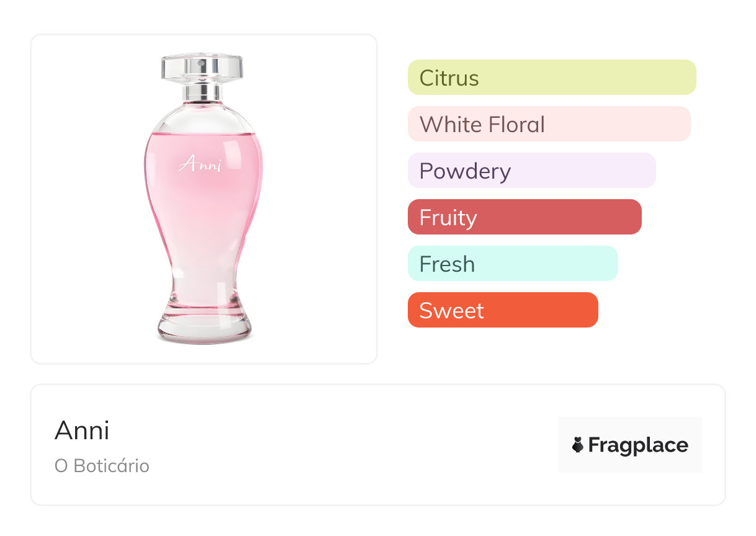
Task: Pick the Fresh accord bar
Action: pos(512,264)
